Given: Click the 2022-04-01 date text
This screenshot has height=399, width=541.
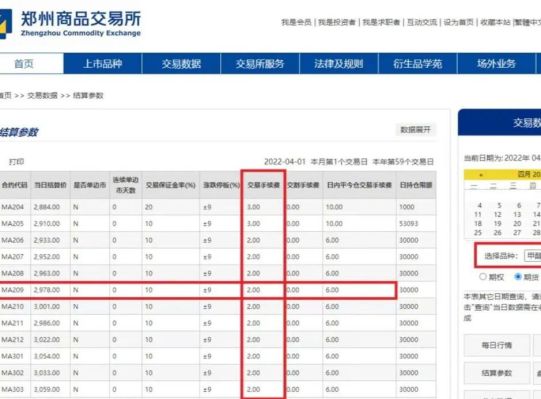Looking at the screenshot, I should click(x=285, y=162).
